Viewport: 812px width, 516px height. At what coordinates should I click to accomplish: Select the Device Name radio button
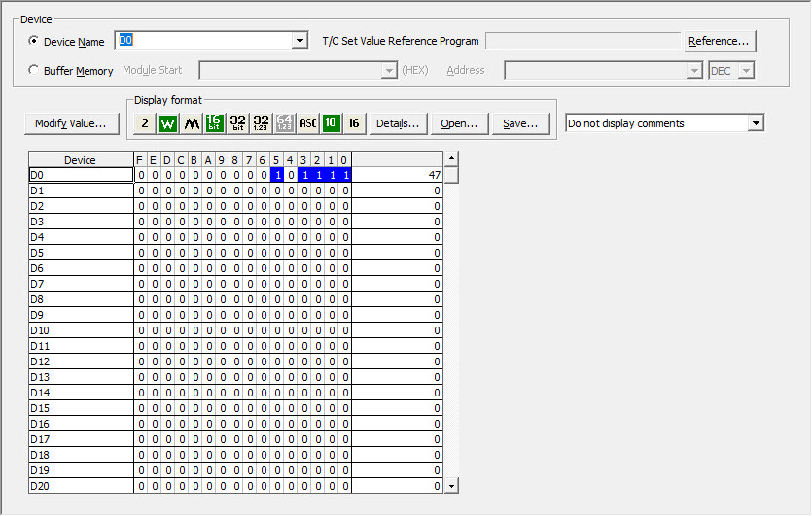point(34,41)
